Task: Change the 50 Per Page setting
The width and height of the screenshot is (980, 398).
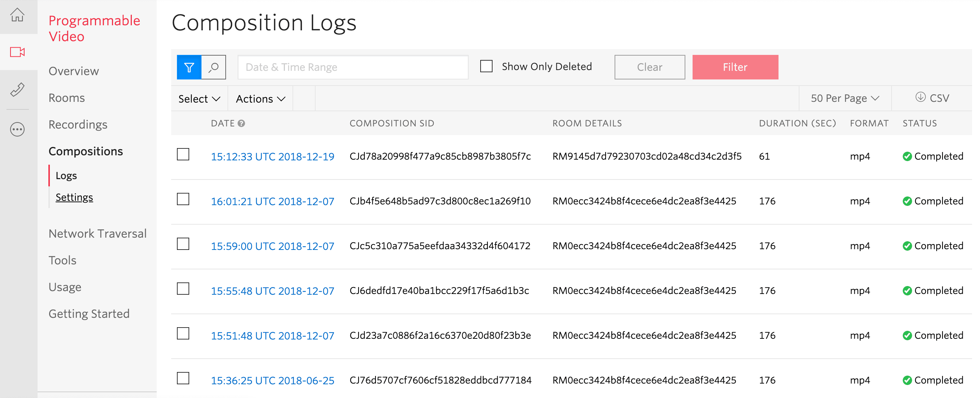Action: [x=845, y=98]
